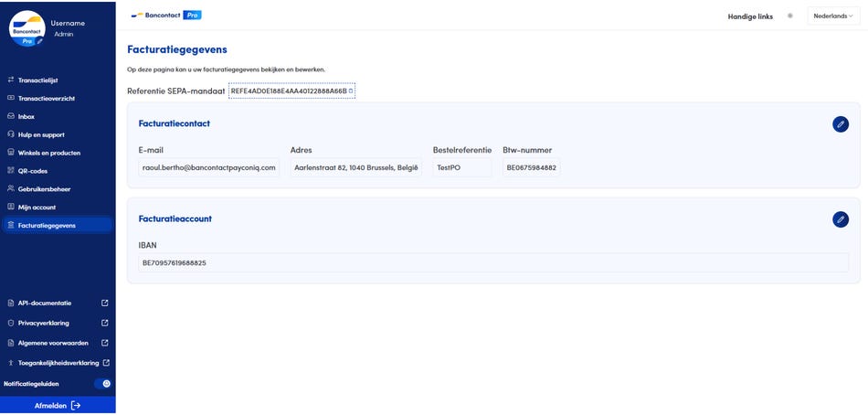
Task: Click the Transactieoverzicht icon in sidebar
Action: click(11, 98)
